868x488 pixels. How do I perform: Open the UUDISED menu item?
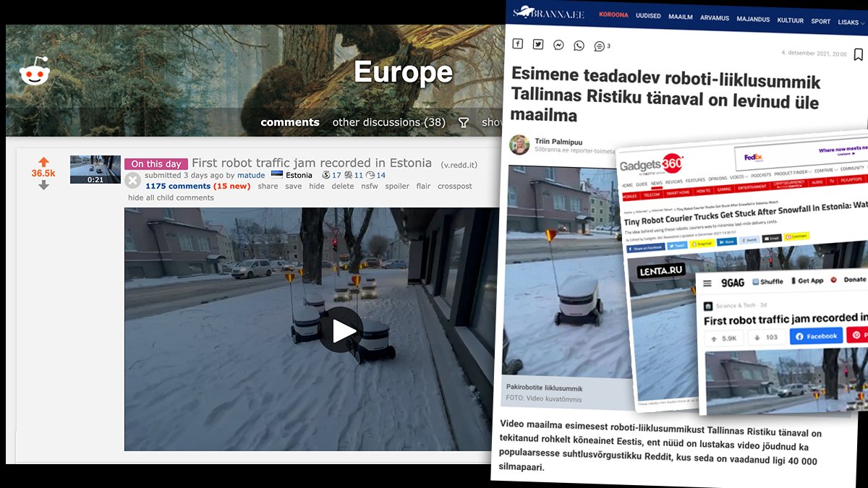(x=648, y=15)
